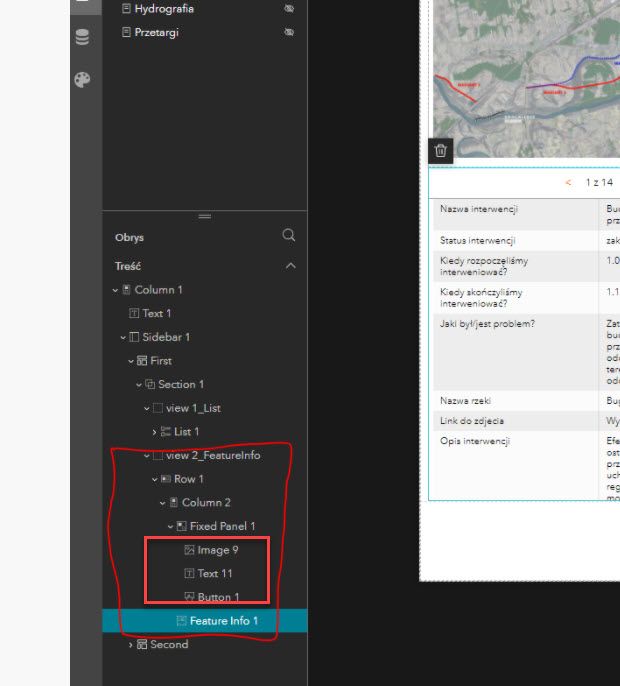Open the Hydrografia page

pos(164,8)
